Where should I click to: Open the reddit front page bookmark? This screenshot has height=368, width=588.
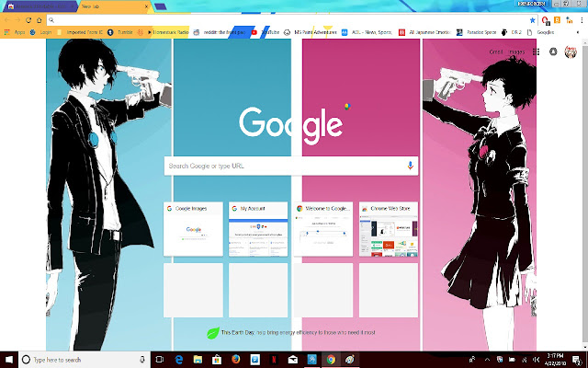[220, 33]
